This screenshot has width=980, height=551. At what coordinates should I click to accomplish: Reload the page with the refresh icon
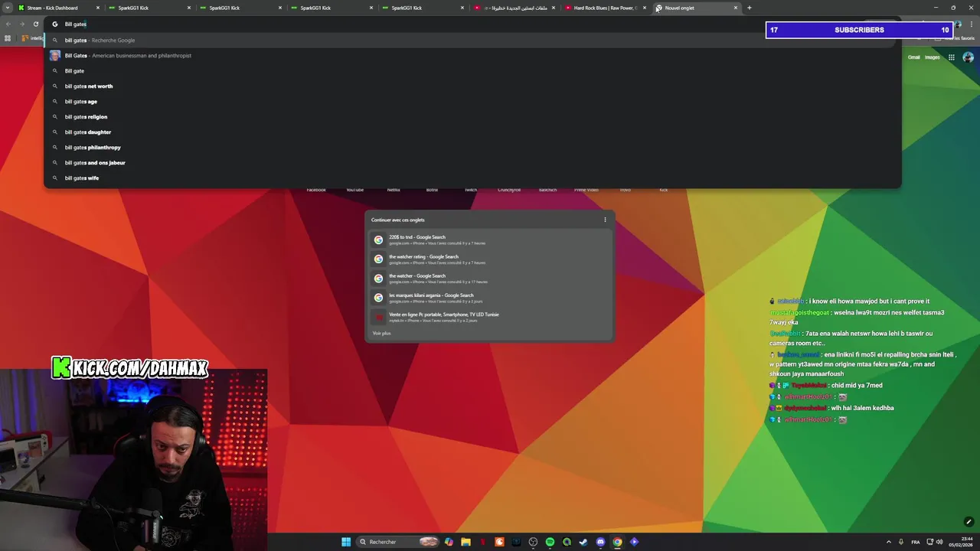tap(35, 24)
